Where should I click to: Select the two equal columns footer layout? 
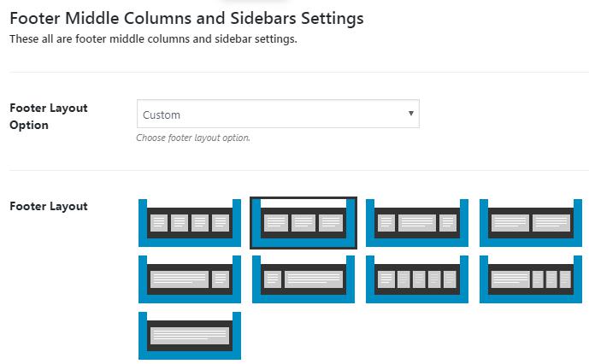click(x=531, y=223)
